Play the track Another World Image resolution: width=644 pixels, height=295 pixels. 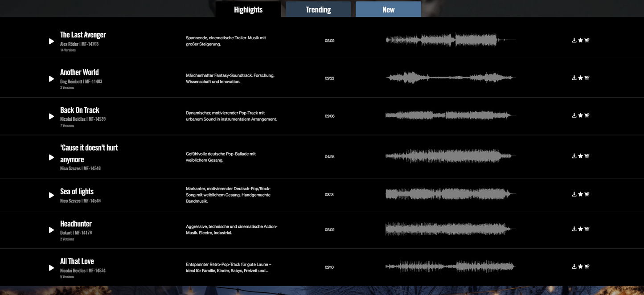[51, 78]
